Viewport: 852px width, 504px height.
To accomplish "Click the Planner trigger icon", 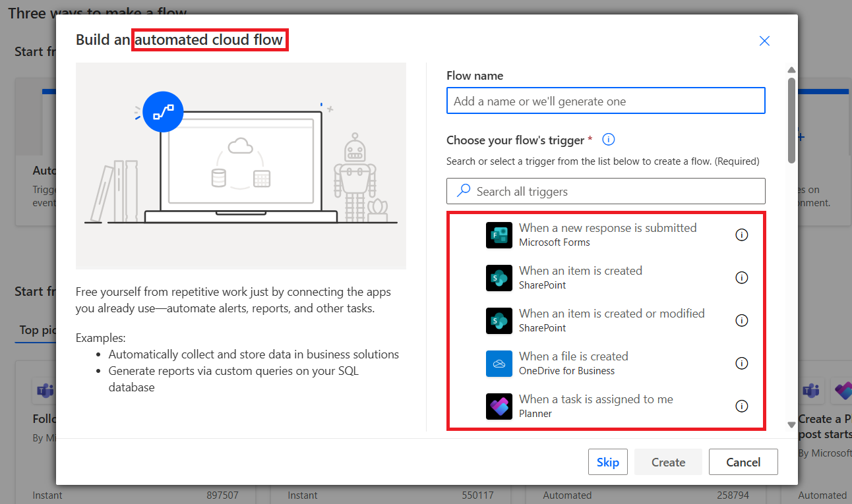I will click(499, 406).
